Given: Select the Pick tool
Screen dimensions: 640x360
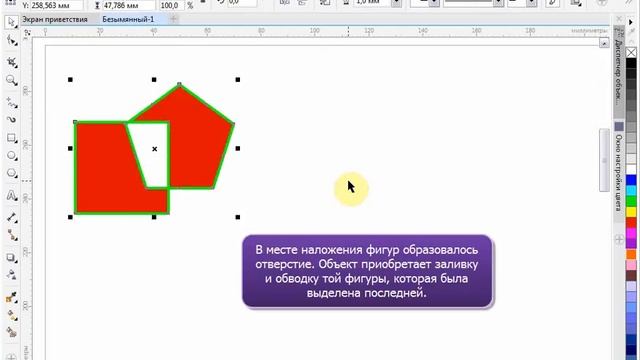Looking at the screenshot, I should point(11,22).
